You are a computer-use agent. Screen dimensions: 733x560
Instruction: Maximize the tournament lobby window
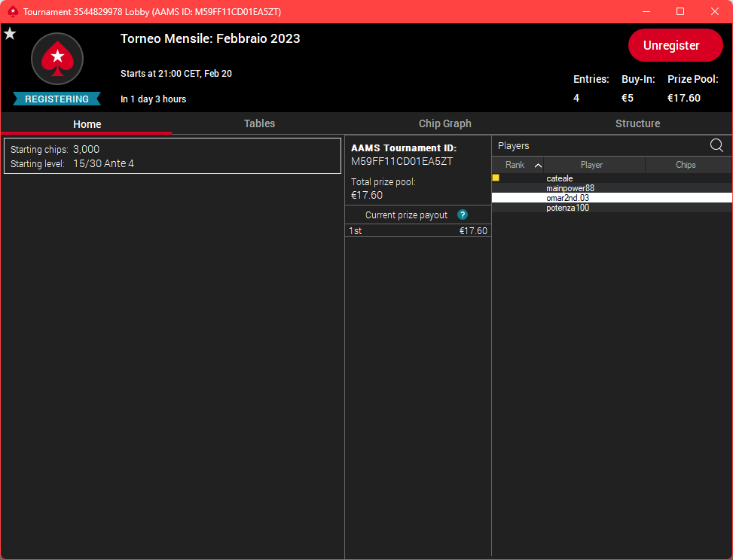tap(681, 12)
